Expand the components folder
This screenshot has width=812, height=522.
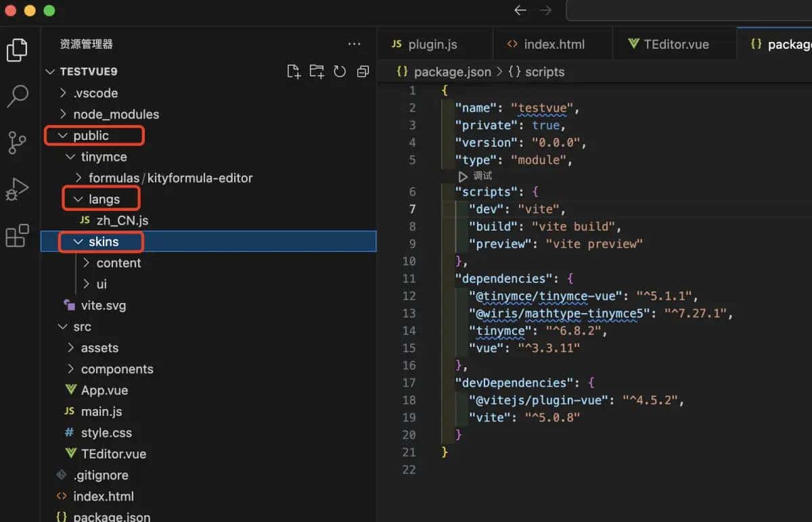click(118, 369)
